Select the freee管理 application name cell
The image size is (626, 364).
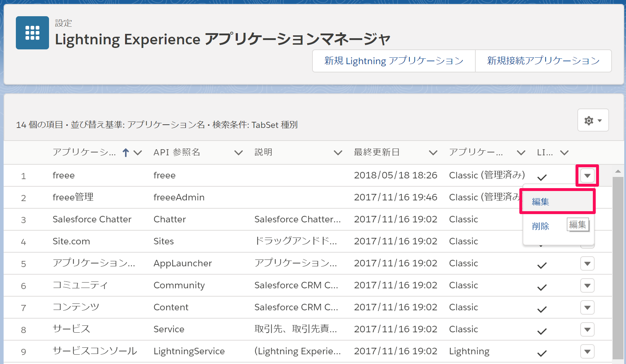tap(73, 197)
